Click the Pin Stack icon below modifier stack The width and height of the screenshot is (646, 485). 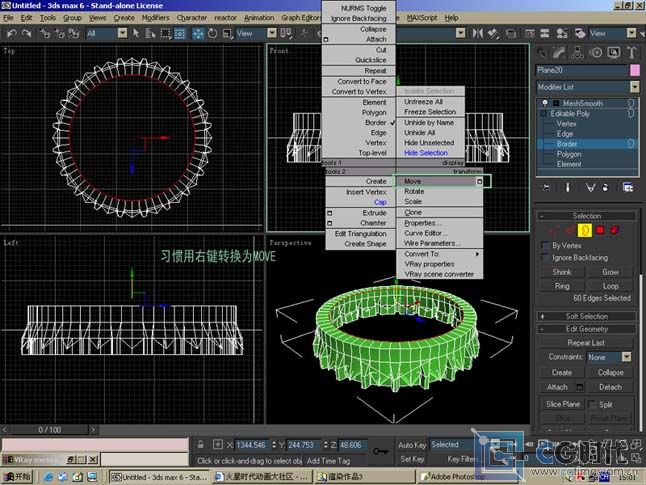tap(546, 188)
